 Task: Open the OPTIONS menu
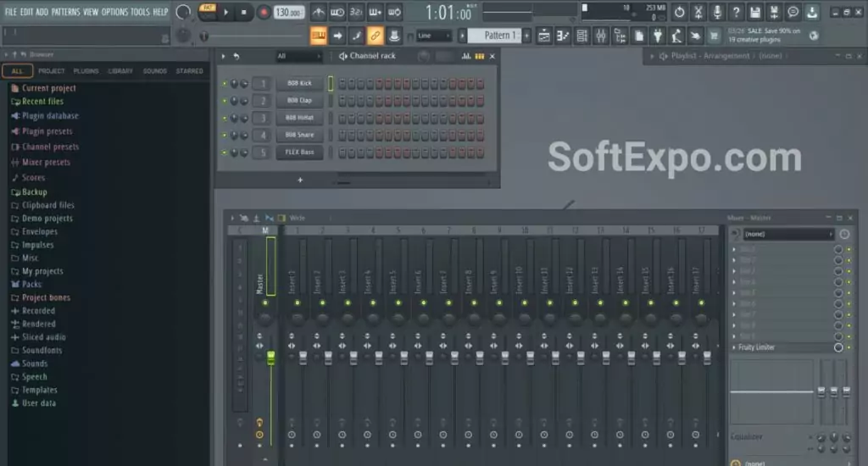pos(114,12)
